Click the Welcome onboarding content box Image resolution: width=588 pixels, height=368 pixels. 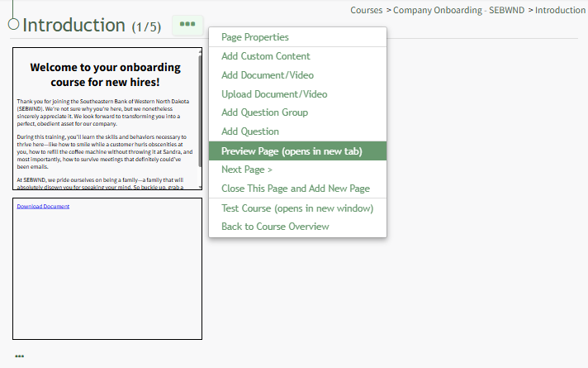point(107,118)
